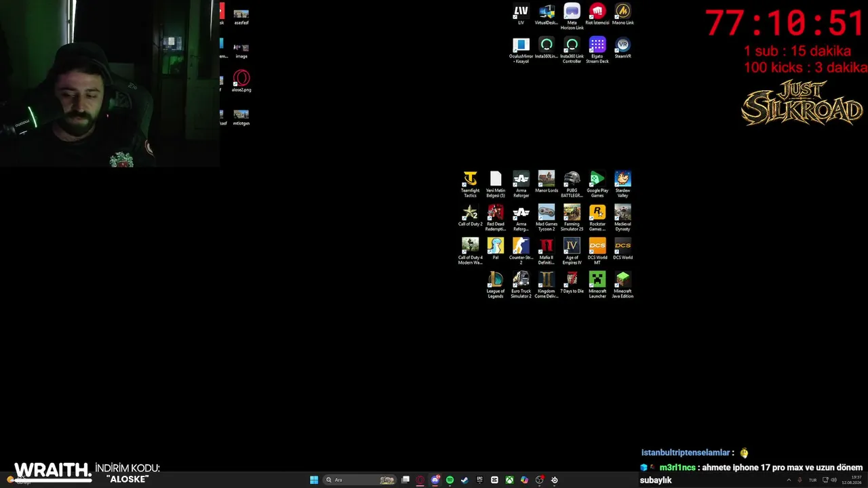Image resolution: width=868 pixels, height=488 pixels.
Task: Open the Manor Lords desktop shortcut
Action: 547,182
